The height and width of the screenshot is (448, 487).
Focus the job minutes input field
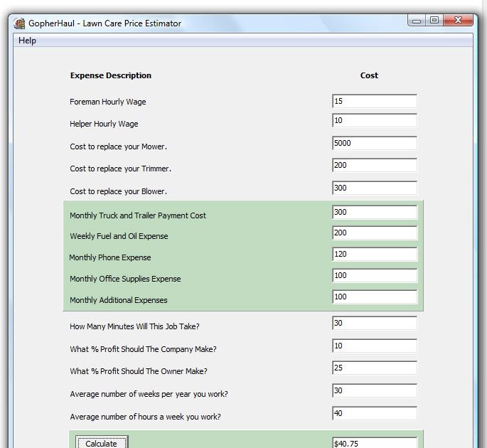(x=375, y=323)
